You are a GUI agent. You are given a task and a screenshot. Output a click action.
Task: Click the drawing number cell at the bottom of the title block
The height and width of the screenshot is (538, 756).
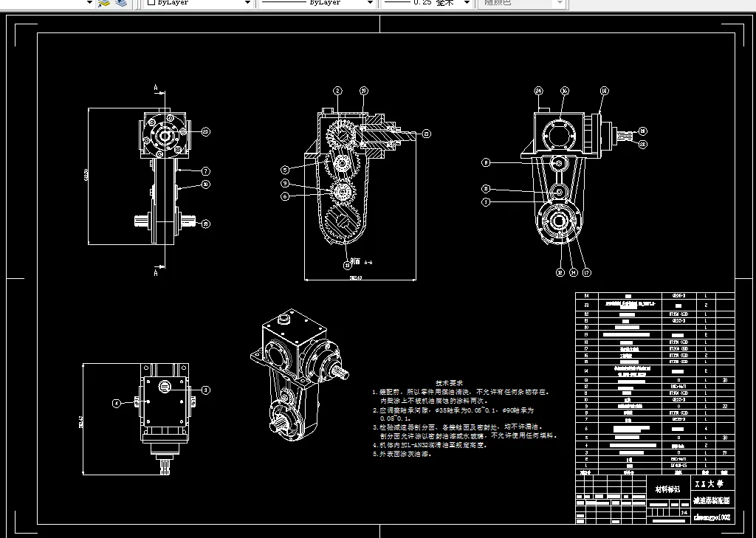tap(712, 517)
